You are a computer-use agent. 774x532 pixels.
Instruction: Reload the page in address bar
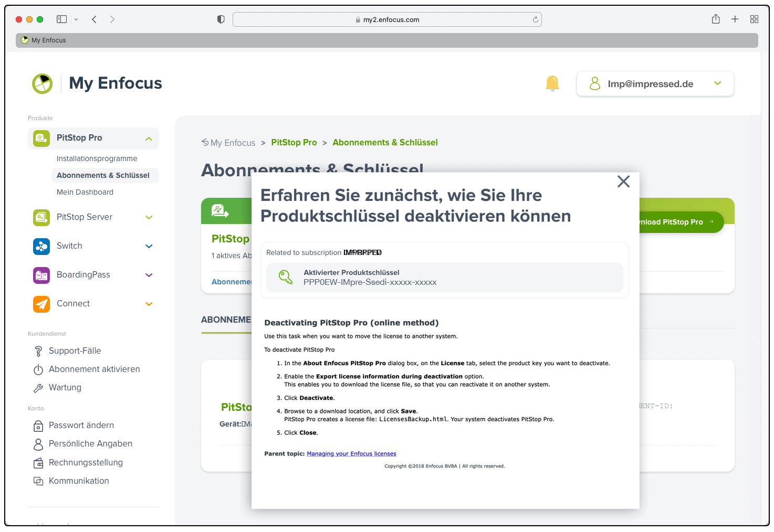point(535,19)
